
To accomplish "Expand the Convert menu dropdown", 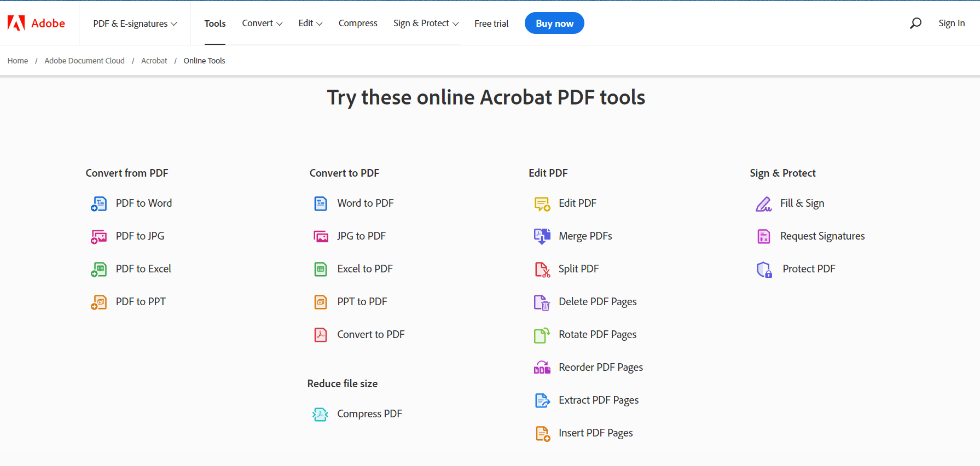I will coord(262,23).
